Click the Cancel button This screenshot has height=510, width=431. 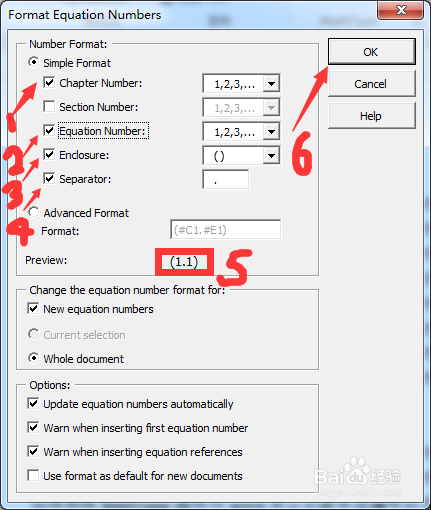click(372, 84)
